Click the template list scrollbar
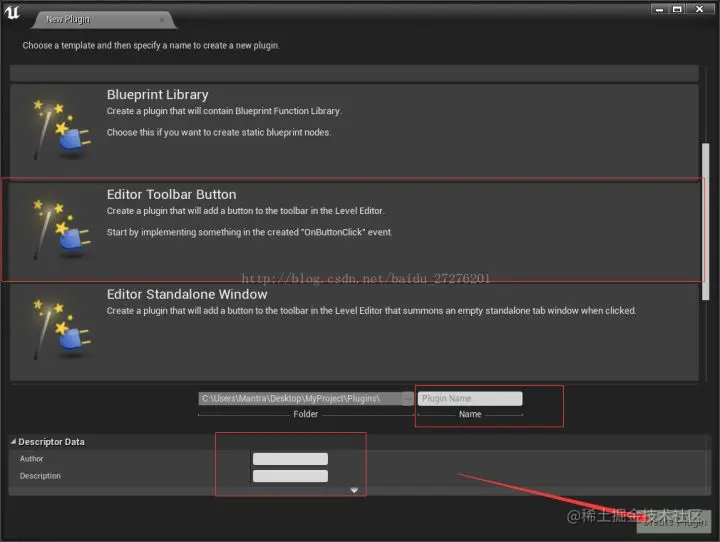The width and height of the screenshot is (720, 542). (705, 221)
